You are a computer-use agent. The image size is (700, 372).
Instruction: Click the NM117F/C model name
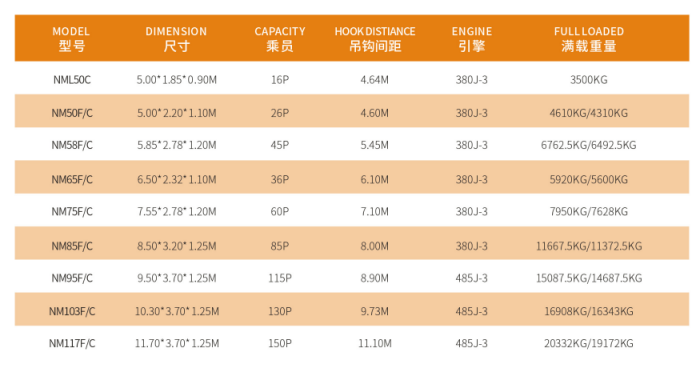tap(72, 343)
